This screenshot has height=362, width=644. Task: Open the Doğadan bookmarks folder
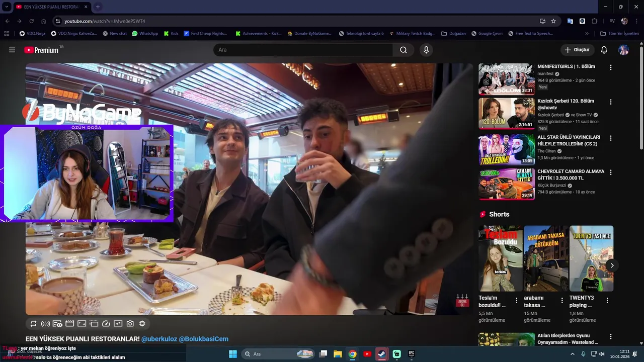(453, 34)
